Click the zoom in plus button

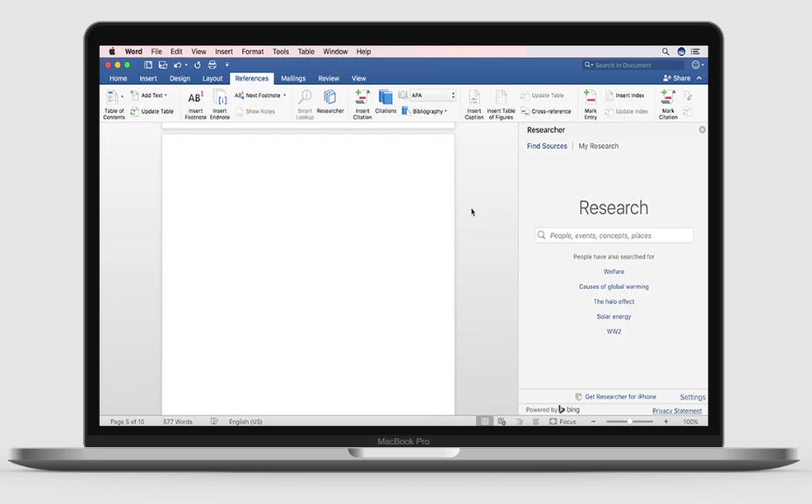point(666,422)
